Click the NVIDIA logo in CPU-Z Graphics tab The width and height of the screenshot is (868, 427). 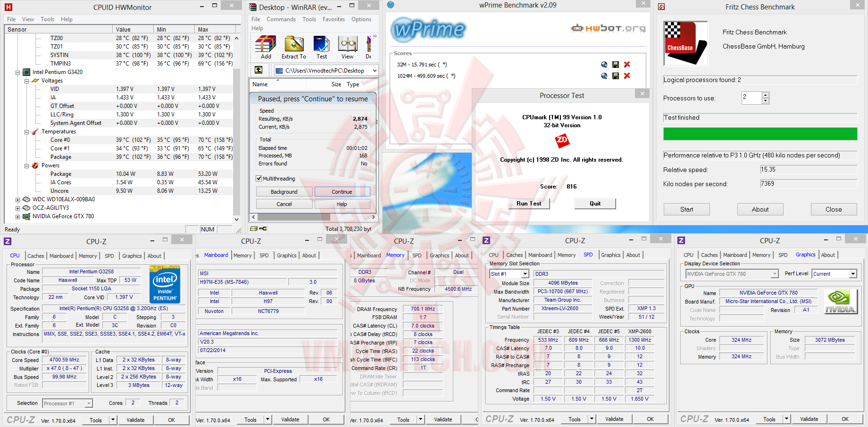840,302
